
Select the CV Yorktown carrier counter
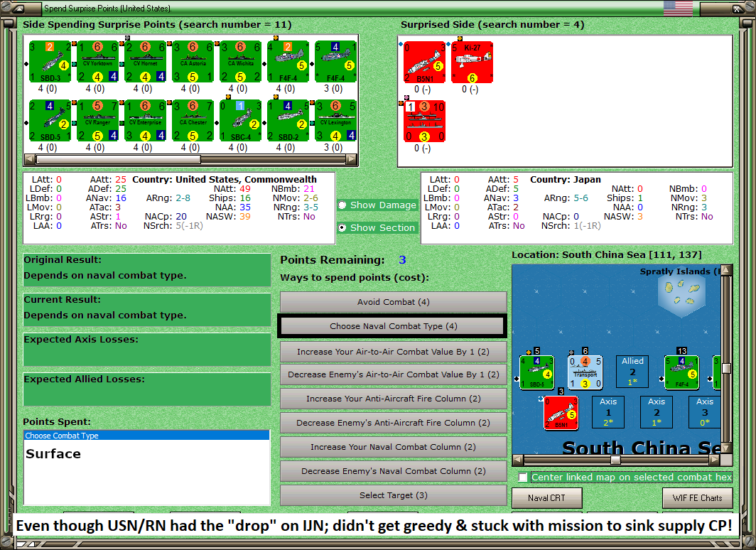tap(98, 62)
